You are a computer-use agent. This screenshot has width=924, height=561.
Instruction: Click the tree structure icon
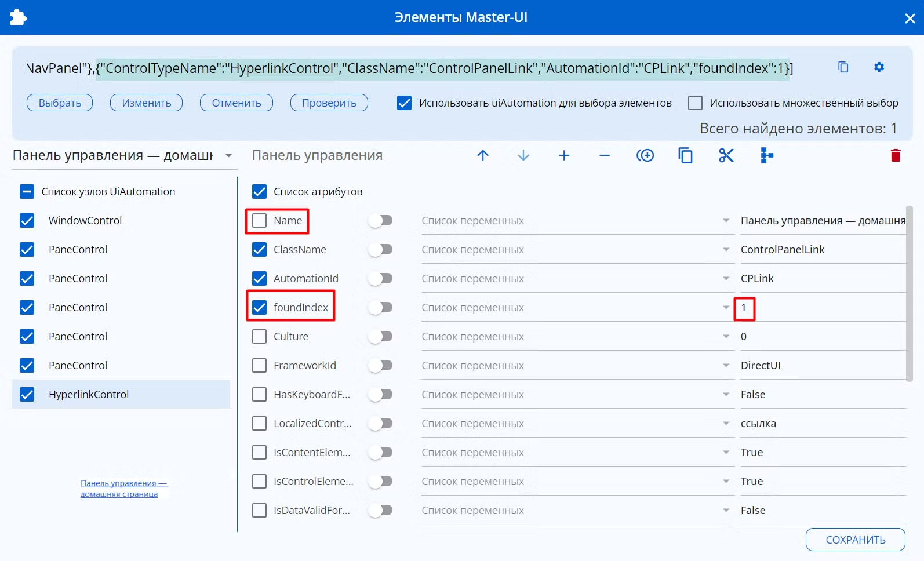click(767, 155)
